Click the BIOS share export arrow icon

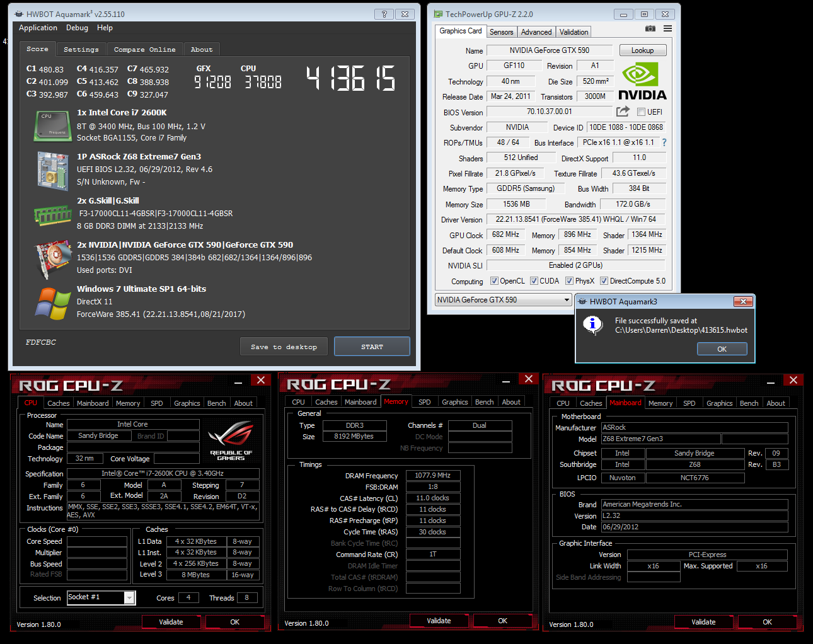pos(623,112)
